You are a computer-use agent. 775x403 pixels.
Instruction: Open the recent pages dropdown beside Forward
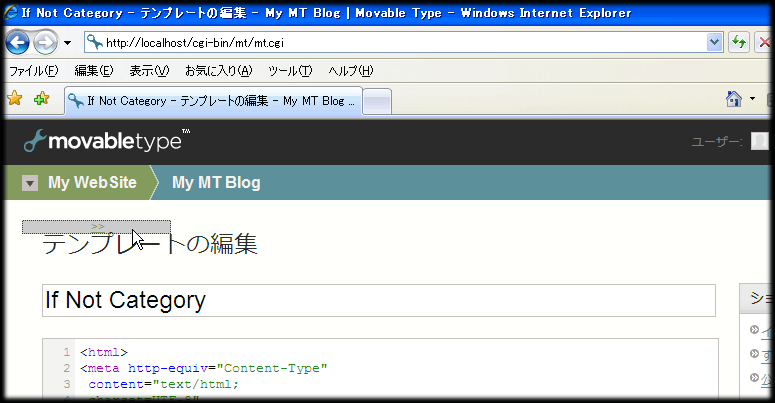pyautogui.click(x=67, y=43)
